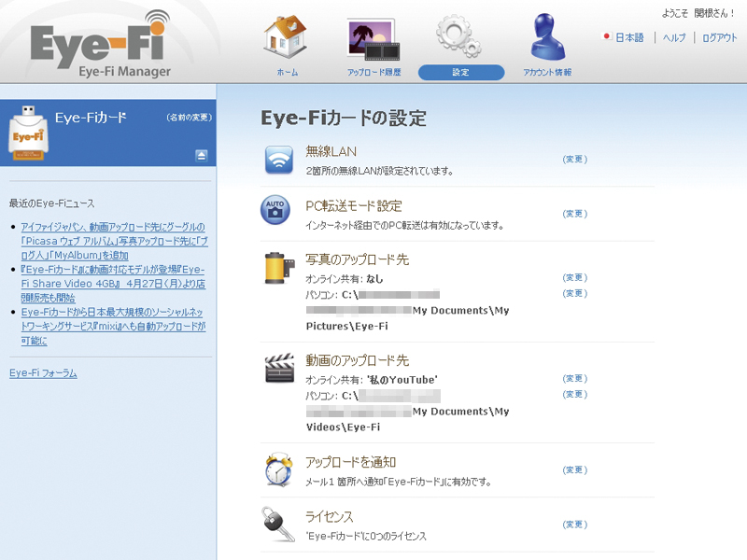This screenshot has width=747, height=560.
Task: Select the 設定 tab pill
Action: [x=461, y=73]
